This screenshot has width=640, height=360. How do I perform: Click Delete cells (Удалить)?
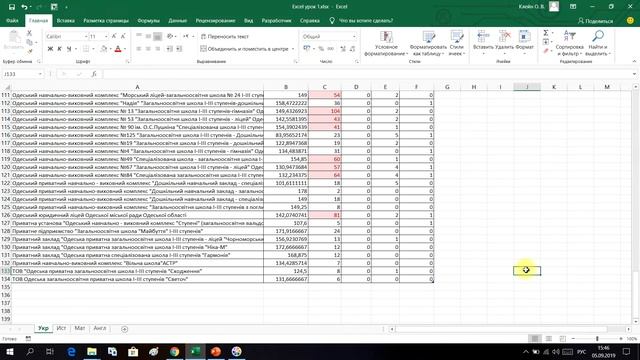tap(504, 42)
